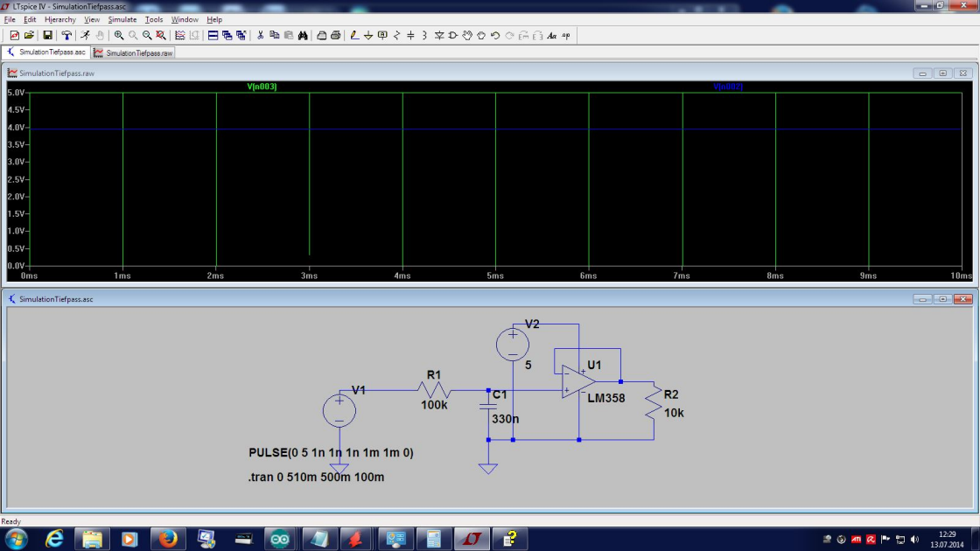
Task: Open the View menu
Action: pos(92,19)
